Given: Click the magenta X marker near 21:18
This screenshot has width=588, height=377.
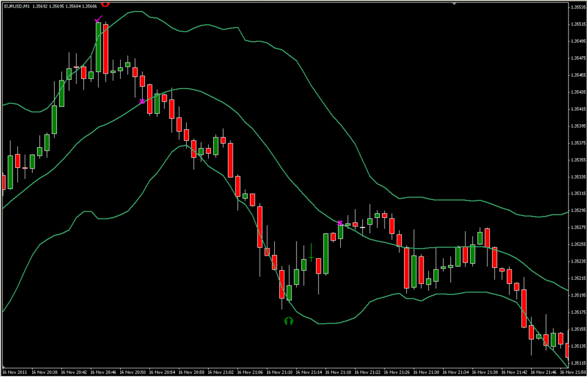Looking at the screenshot, I should tap(340, 223).
